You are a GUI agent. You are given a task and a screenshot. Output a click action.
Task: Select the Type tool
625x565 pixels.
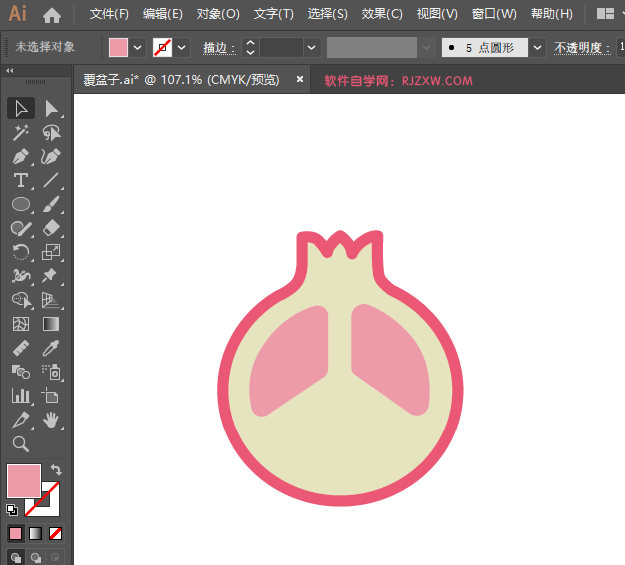pos(21,181)
